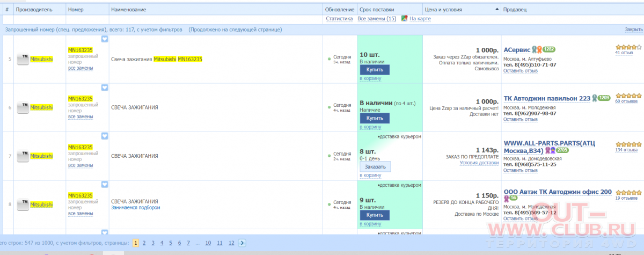Image resolution: width=644 pixels, height=255 pixels.
Task: Go to results page 2
Action: click(x=144, y=243)
